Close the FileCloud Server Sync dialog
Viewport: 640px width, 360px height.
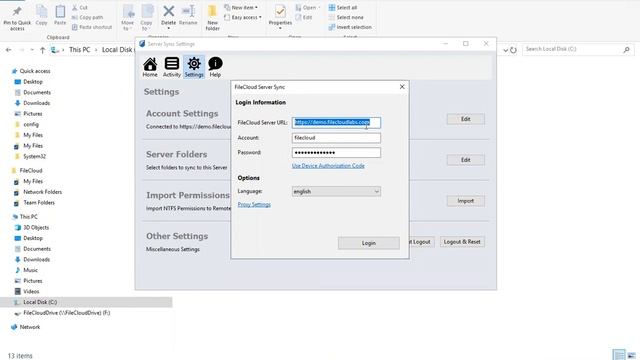[x=402, y=87]
